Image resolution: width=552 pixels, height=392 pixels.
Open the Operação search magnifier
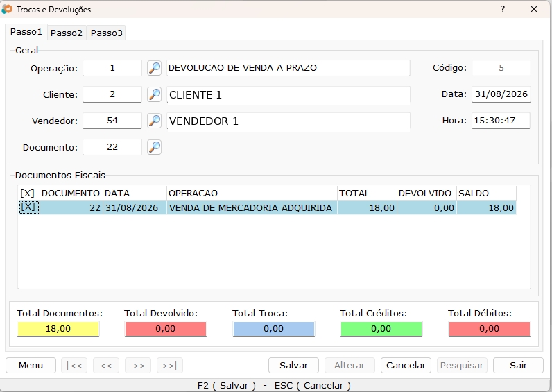click(x=154, y=68)
